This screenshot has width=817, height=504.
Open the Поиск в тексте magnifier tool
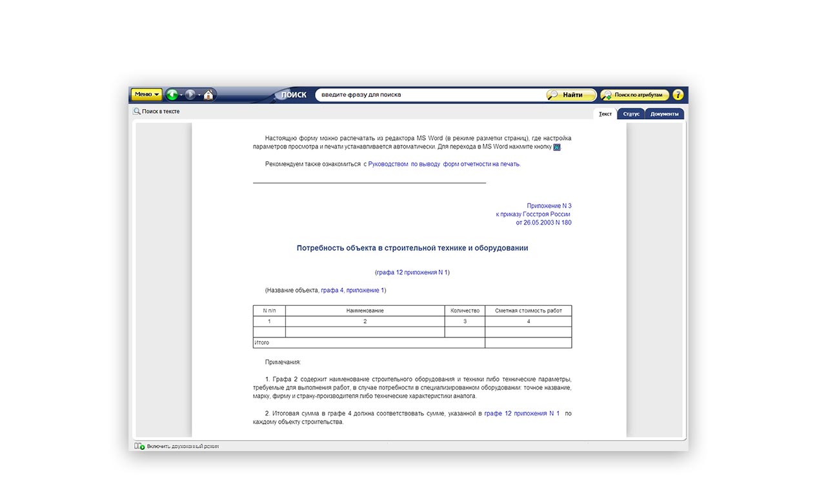156,112
